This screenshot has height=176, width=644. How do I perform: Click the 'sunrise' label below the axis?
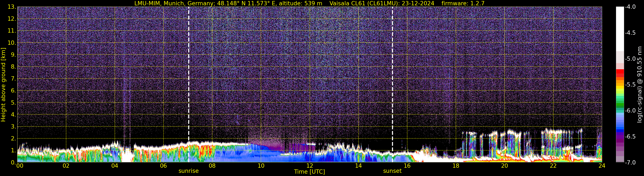click(188, 171)
